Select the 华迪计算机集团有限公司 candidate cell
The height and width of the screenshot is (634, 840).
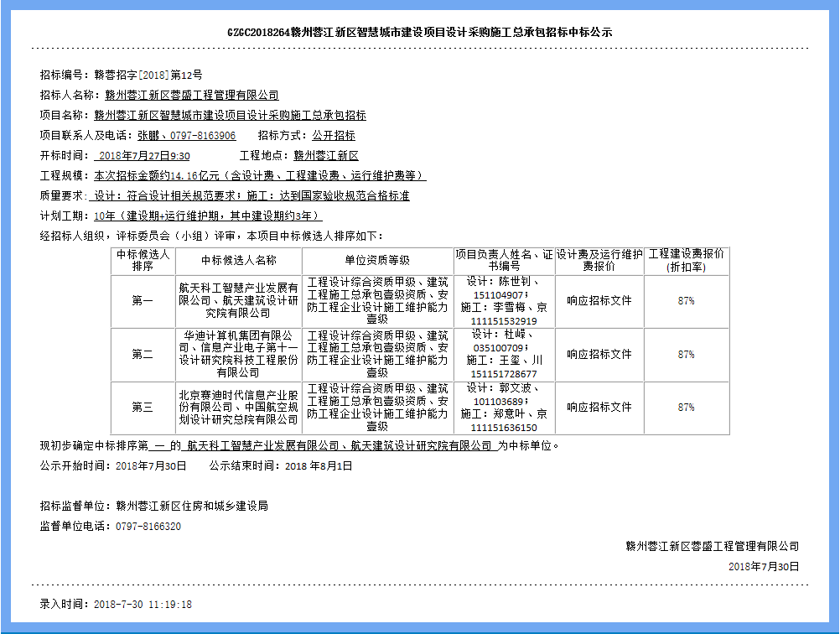[x=238, y=354]
